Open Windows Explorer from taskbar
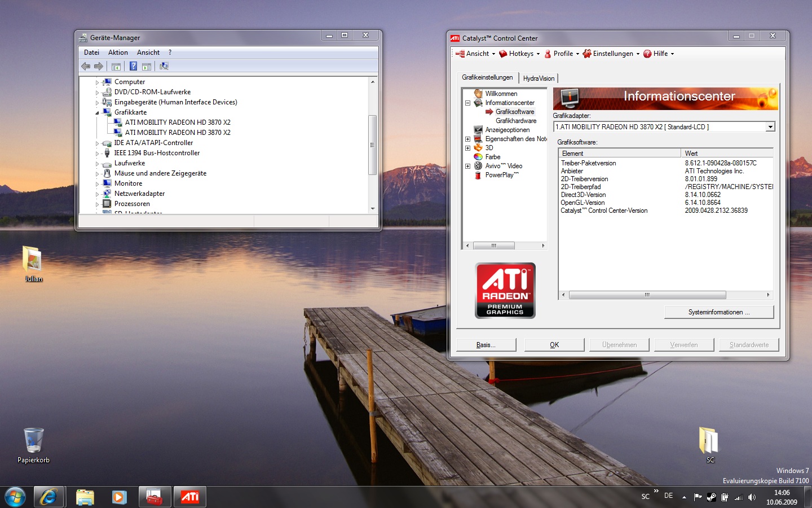The height and width of the screenshot is (508, 812). coord(85,497)
